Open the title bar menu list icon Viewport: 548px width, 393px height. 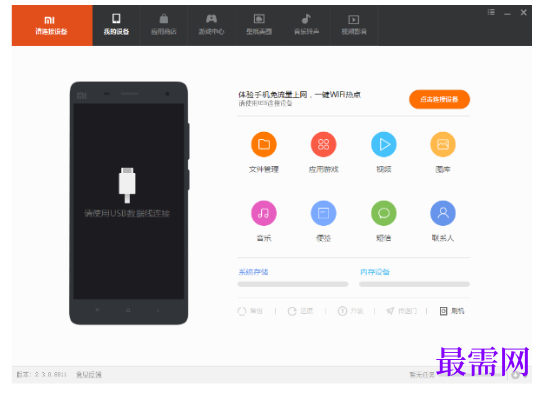coord(491,13)
